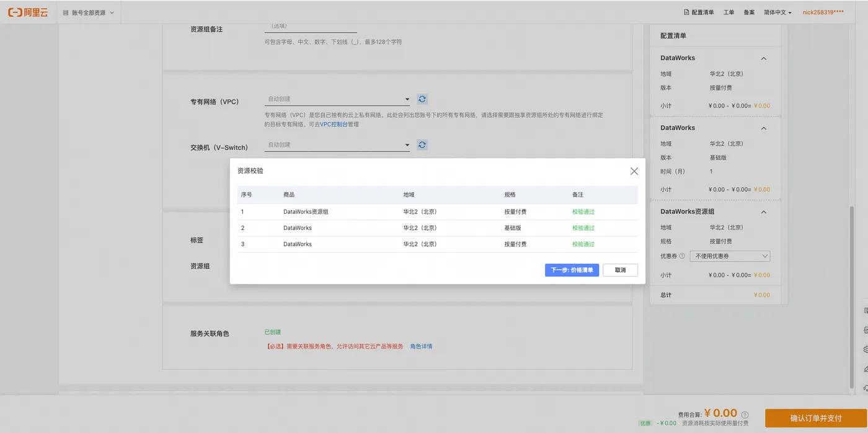The image size is (868, 433).
Task: Refresh the V-Switch list
Action: pos(422,145)
